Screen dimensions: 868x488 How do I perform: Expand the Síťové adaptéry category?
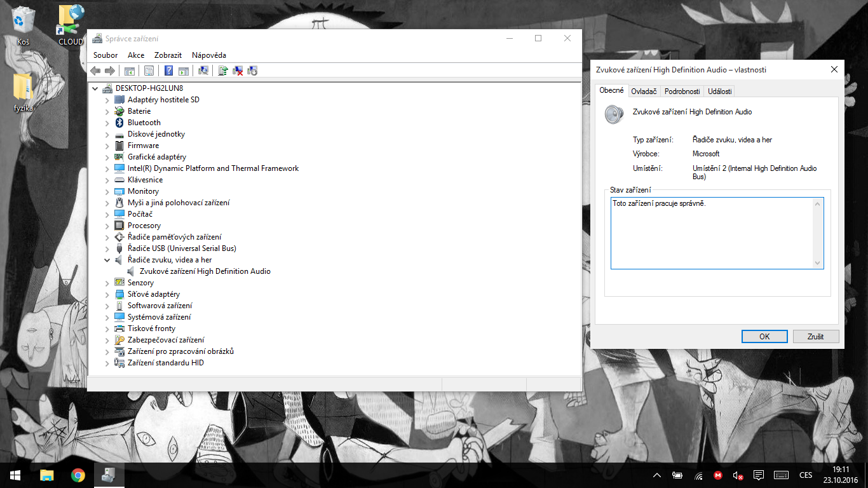tap(107, 294)
